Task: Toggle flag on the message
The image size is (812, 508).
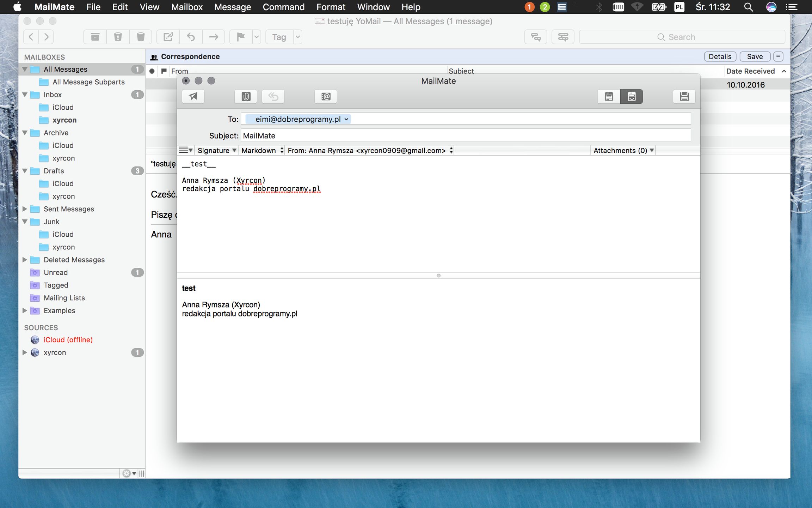Action: click(x=241, y=36)
